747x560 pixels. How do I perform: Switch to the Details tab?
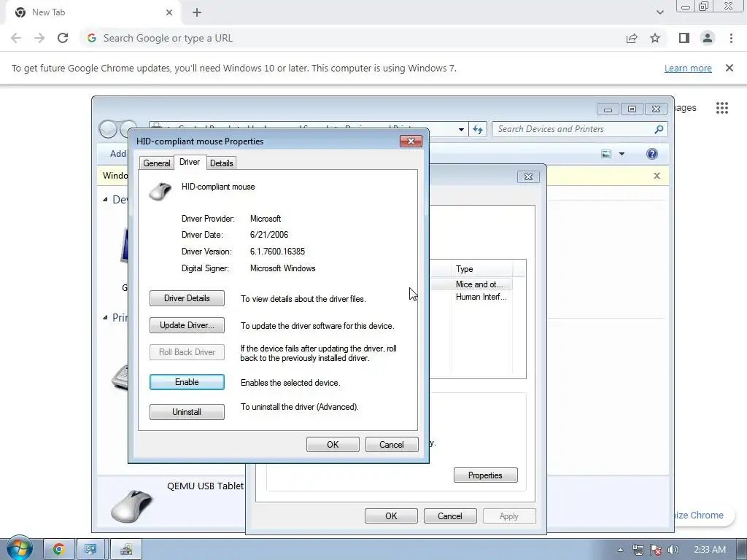[222, 163]
